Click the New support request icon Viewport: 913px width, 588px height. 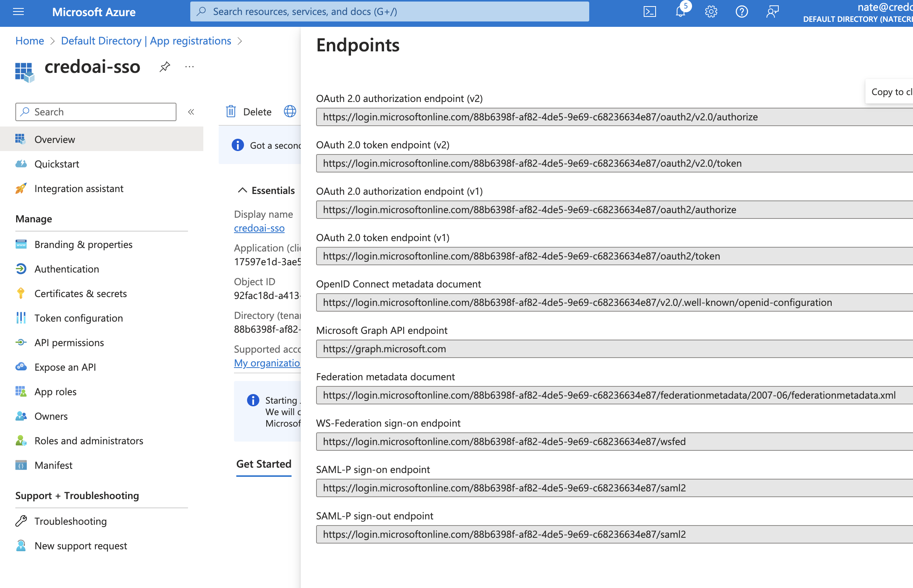(21, 545)
